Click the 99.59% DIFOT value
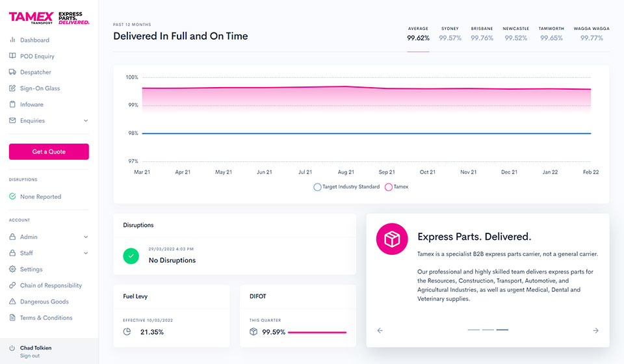This screenshot has height=364, width=624. pyautogui.click(x=274, y=331)
